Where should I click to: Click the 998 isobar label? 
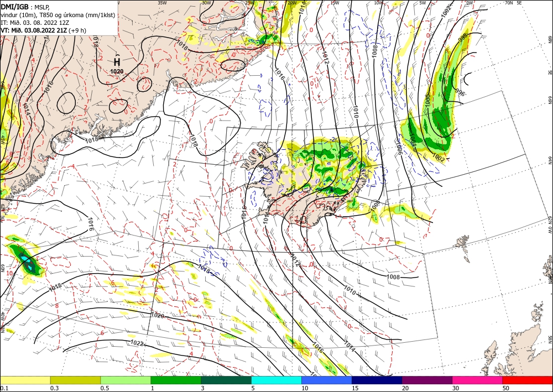pos(463,36)
